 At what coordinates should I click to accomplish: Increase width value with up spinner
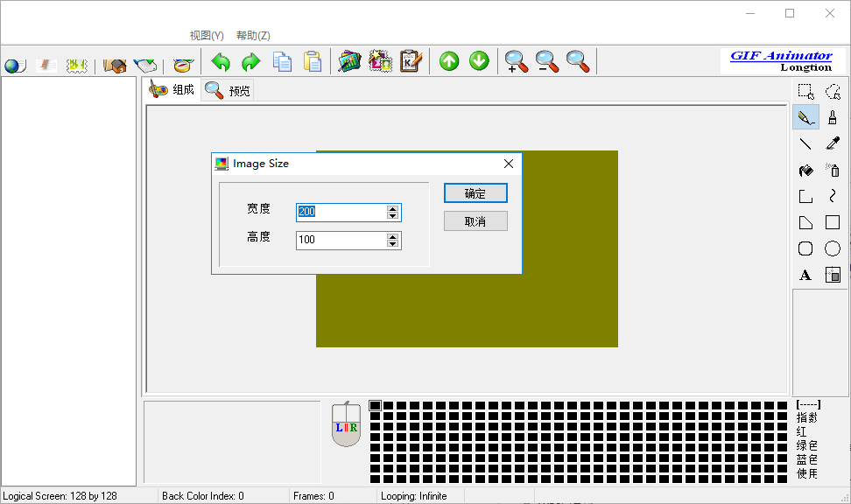pos(392,208)
